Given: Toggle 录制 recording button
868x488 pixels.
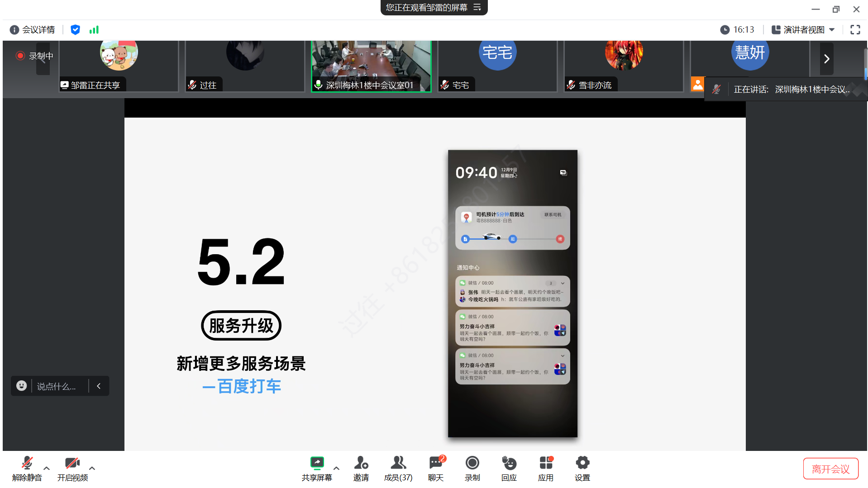Looking at the screenshot, I should coord(472,469).
